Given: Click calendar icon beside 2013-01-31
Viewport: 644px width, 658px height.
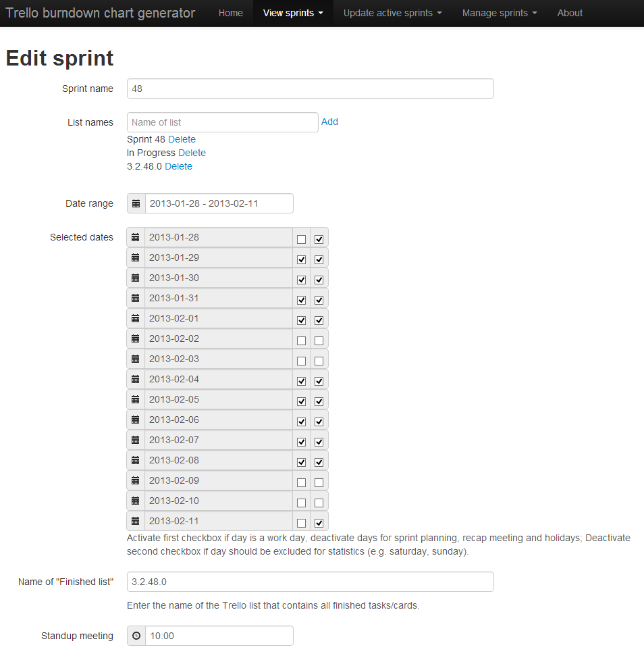Looking at the screenshot, I should click(x=136, y=299).
